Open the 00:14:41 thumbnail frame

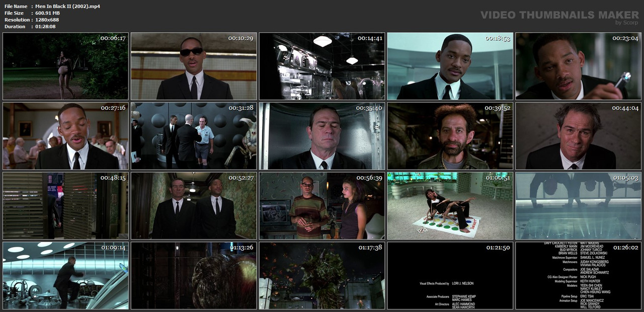point(322,66)
